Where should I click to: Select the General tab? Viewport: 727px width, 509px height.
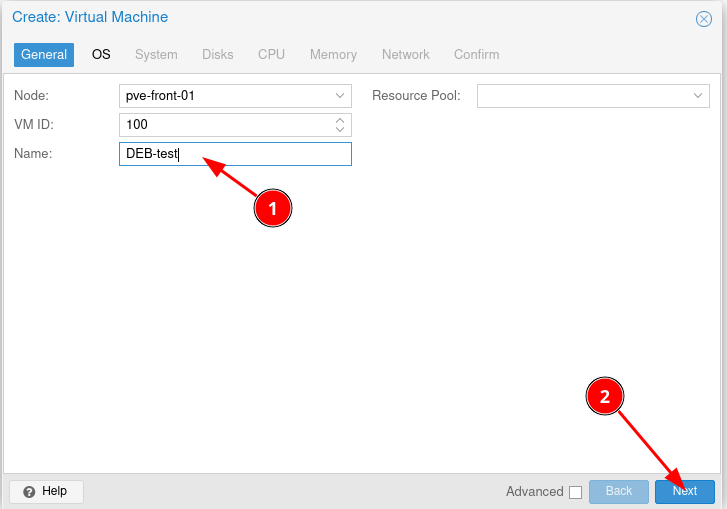click(44, 55)
